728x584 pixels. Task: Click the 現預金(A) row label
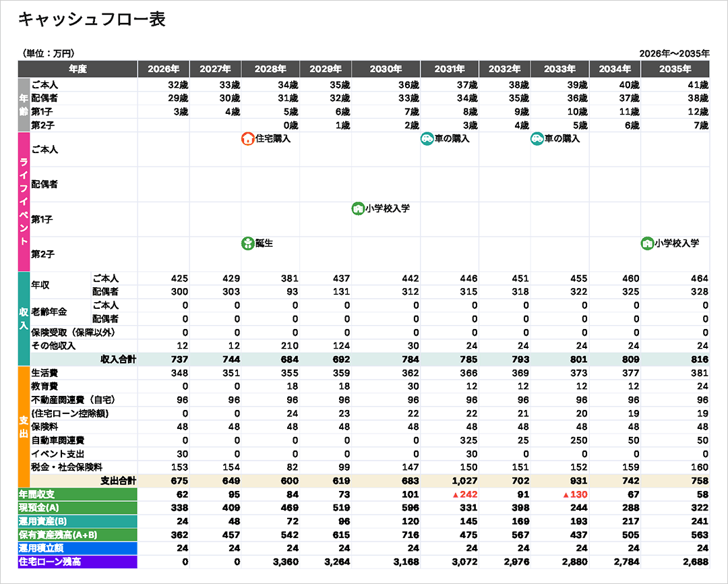[x=78, y=508]
